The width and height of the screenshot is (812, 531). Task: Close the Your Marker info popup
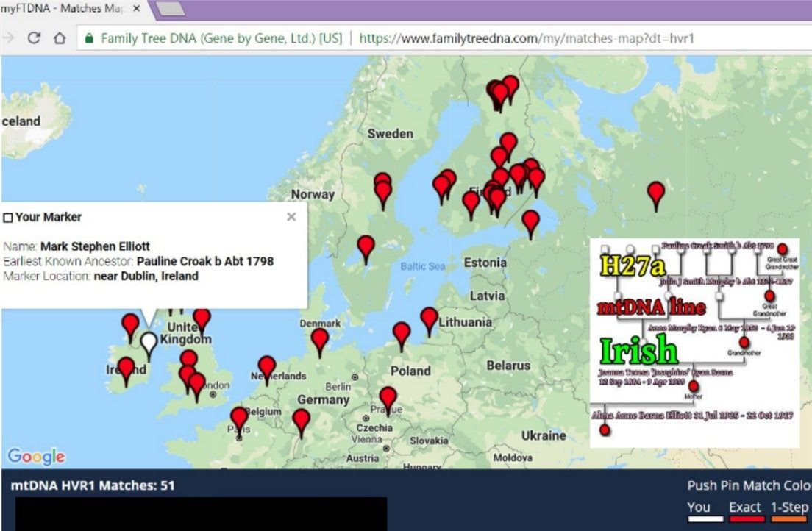(291, 216)
